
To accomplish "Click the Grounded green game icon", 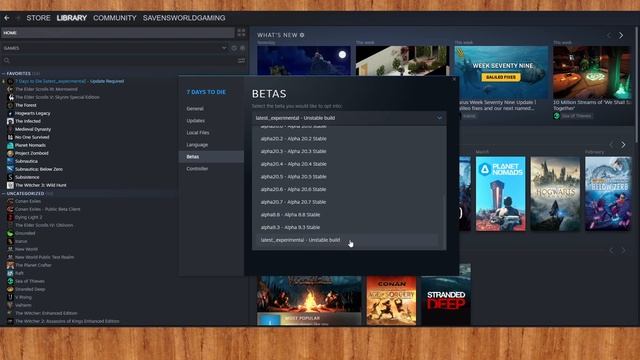I will [x=10, y=233].
